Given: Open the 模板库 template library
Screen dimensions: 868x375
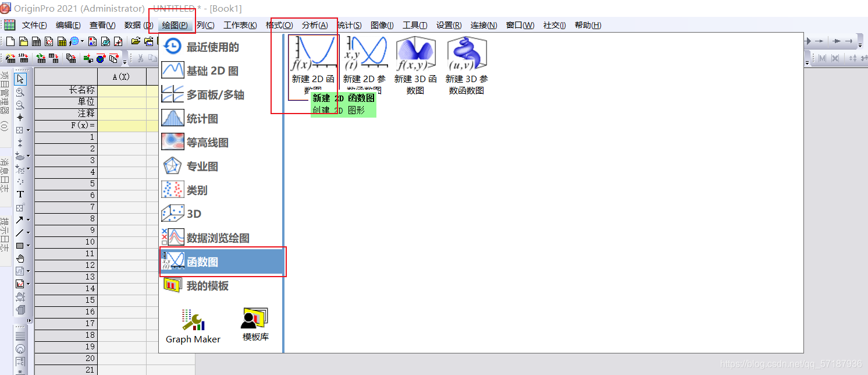Looking at the screenshot, I should click(255, 324).
